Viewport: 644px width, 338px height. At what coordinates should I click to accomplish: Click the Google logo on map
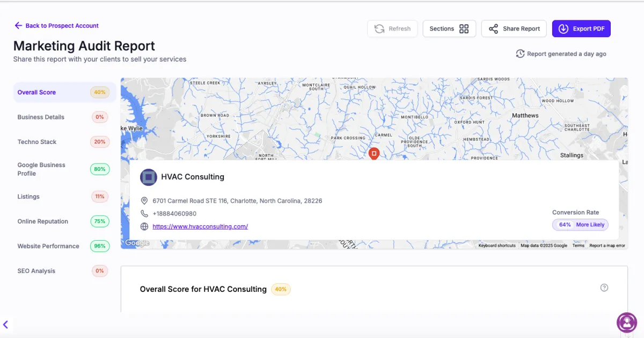pos(137,243)
